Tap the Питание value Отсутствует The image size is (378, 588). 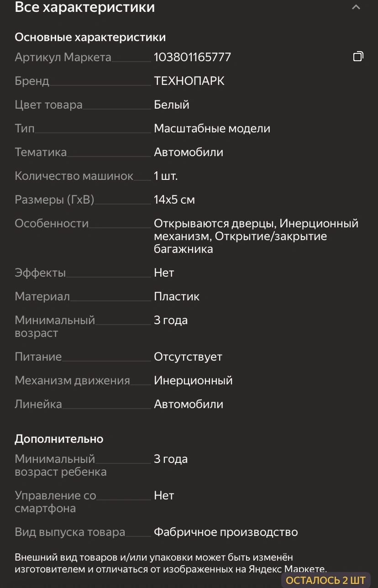(x=188, y=357)
